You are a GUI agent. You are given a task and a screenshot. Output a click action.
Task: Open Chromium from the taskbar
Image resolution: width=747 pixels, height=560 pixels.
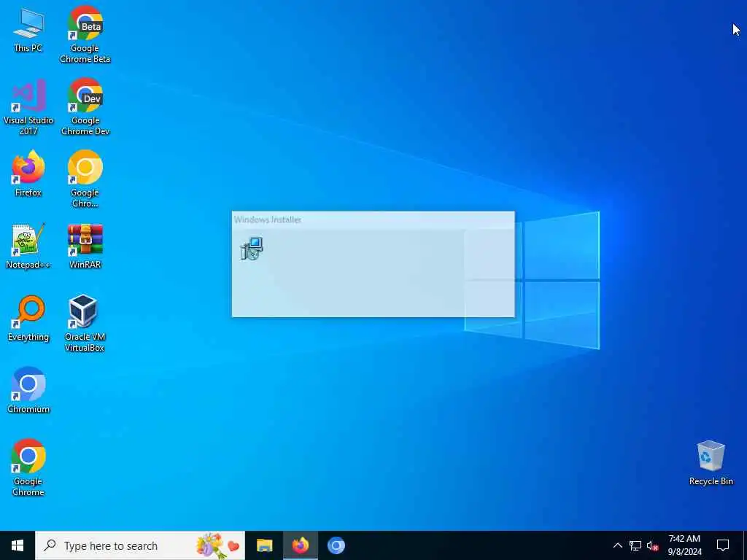(x=336, y=545)
